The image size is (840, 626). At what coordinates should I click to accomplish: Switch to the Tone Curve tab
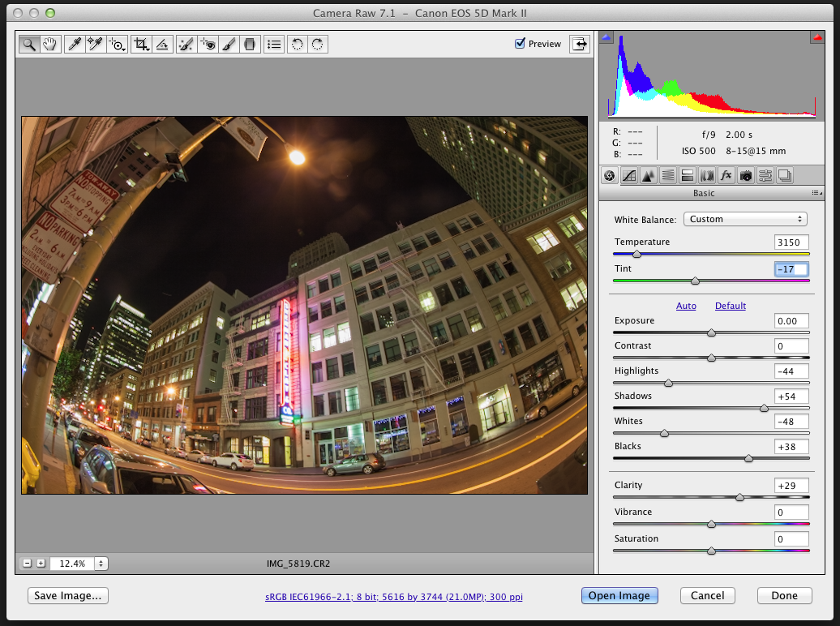click(628, 175)
